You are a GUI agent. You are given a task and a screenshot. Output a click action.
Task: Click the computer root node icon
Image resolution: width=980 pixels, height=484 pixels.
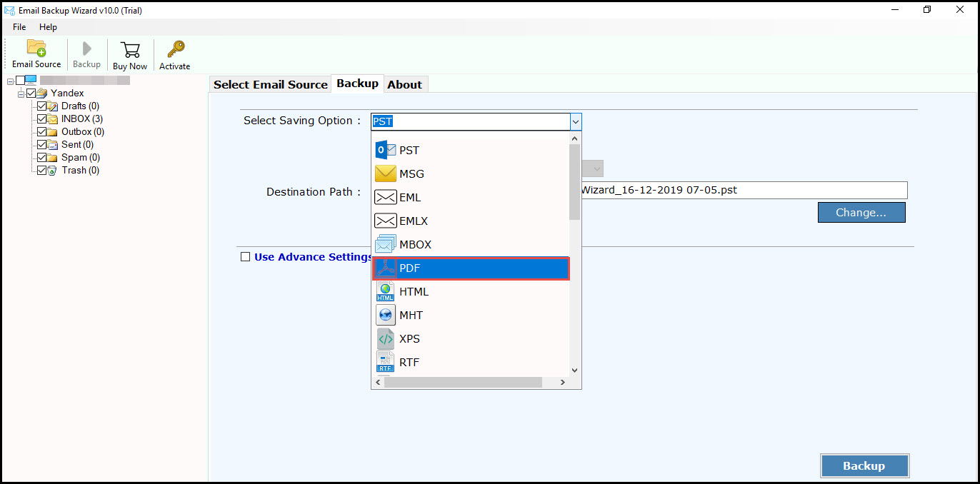[x=31, y=80]
